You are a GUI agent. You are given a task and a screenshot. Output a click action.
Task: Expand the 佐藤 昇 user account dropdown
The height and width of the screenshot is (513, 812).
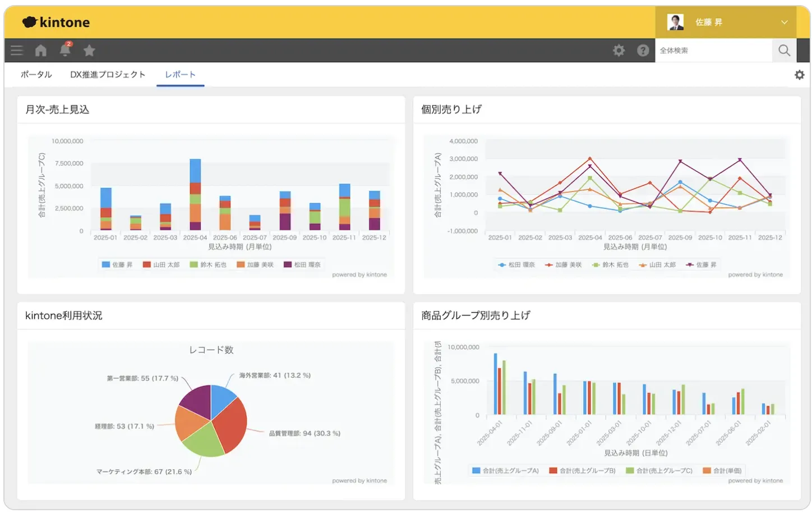[709, 22]
